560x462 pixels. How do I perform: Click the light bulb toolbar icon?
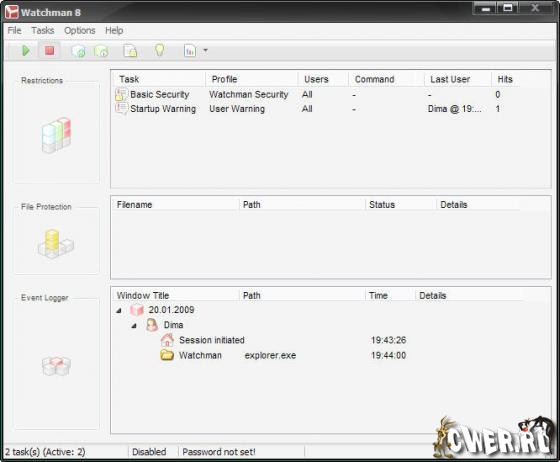(x=160, y=50)
